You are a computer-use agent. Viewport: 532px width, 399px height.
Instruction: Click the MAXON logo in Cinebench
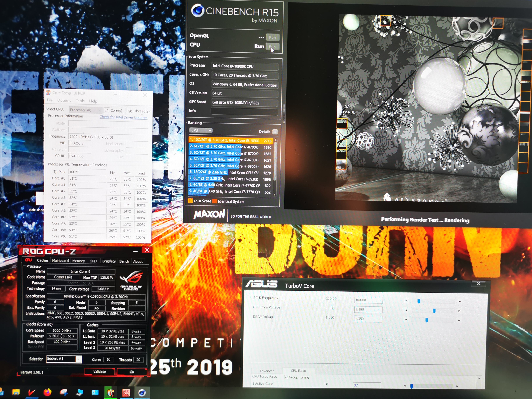click(x=209, y=214)
